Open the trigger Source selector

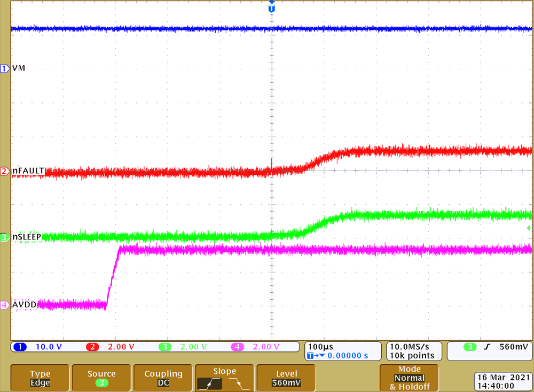click(101, 378)
